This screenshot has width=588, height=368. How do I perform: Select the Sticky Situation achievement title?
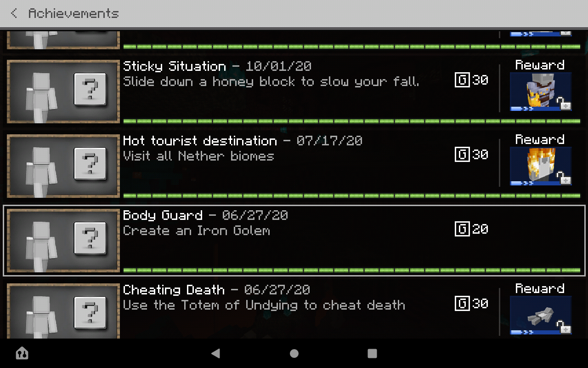[175, 66]
